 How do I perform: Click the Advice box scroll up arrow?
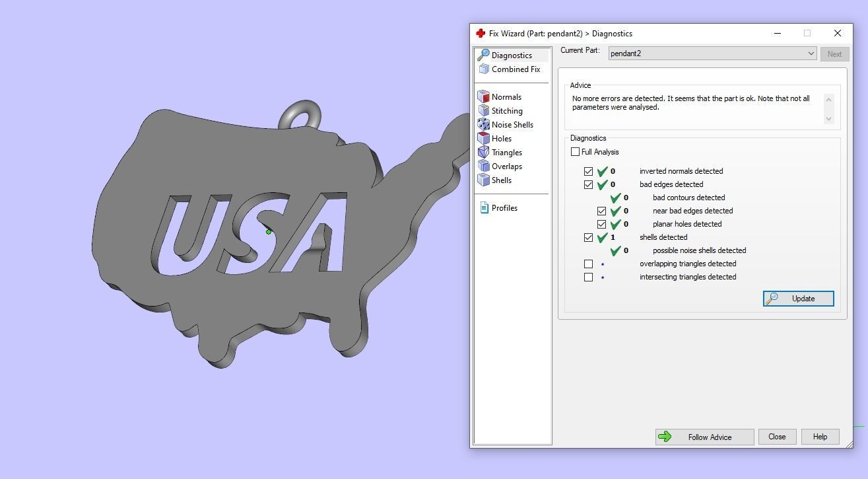click(x=829, y=99)
